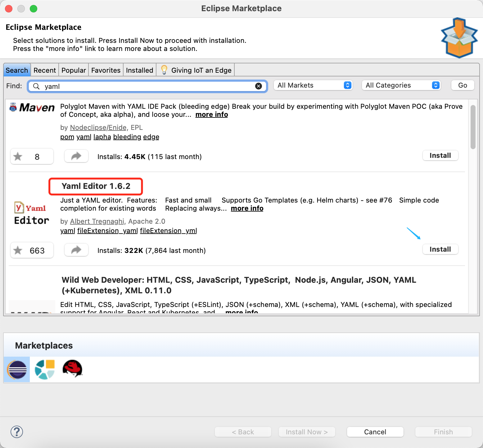The width and height of the screenshot is (483, 448).
Task: Click the yaml tag under Polyglot Maven
Action: click(x=84, y=137)
